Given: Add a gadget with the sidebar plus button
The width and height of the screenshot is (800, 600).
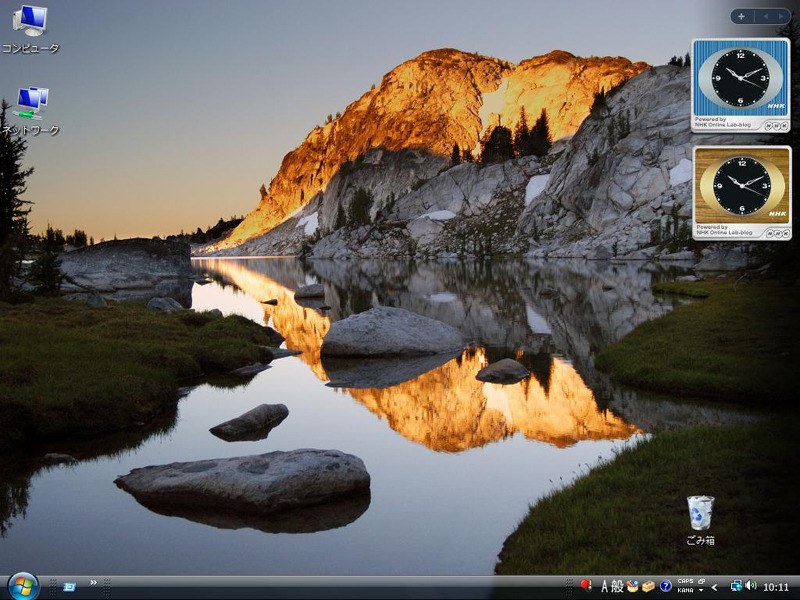Looking at the screenshot, I should [741, 16].
